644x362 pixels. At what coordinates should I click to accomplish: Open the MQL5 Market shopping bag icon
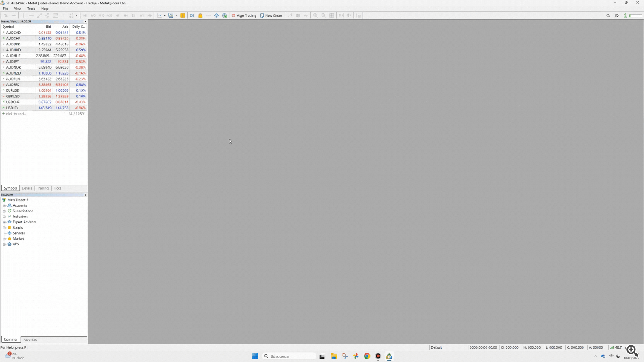(x=200, y=15)
